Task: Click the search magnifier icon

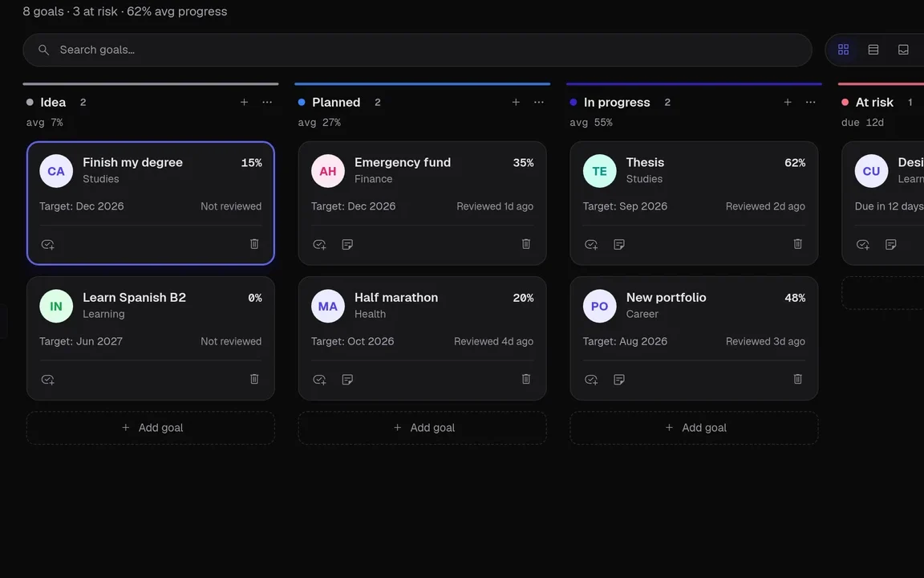Action: coord(43,50)
